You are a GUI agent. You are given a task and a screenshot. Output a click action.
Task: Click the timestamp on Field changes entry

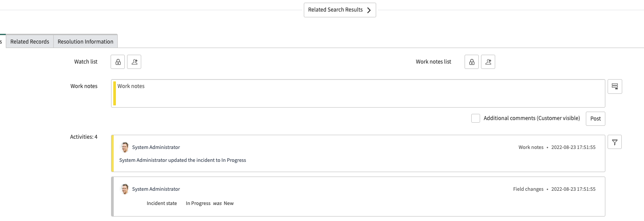point(573,189)
